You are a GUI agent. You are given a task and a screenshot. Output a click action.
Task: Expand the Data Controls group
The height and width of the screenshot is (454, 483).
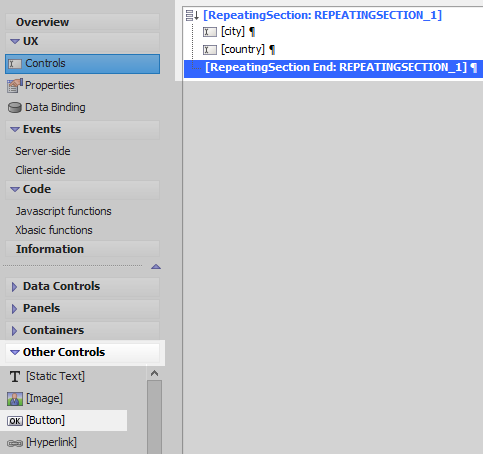[14, 287]
